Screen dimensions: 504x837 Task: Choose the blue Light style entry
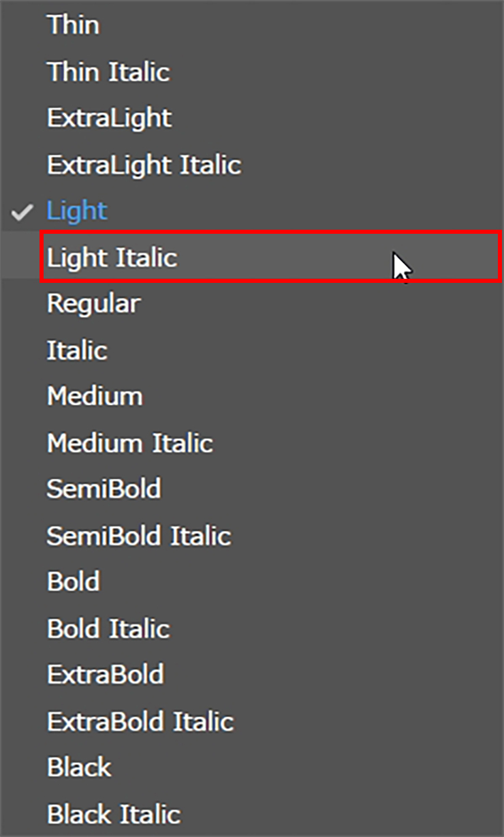point(77,211)
